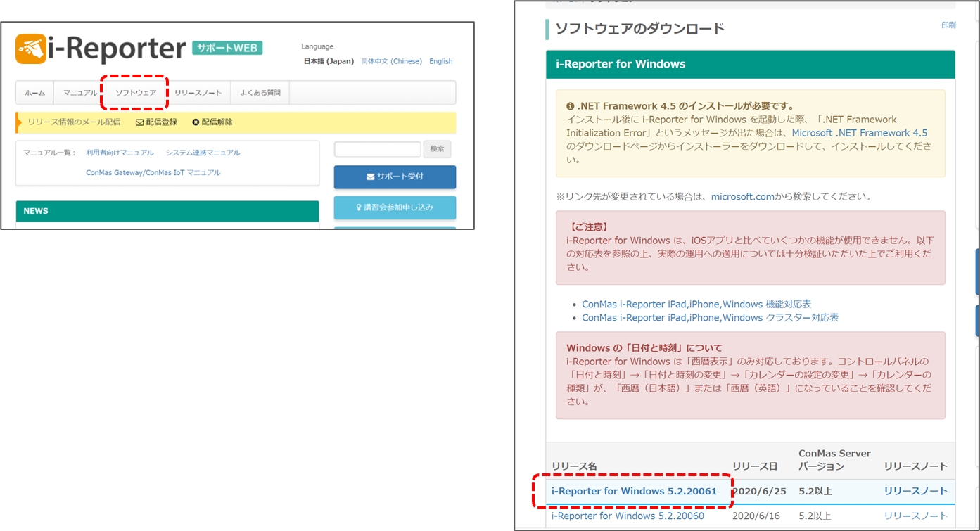Open the 利用者向けマニュアル link
This screenshot has height=531, width=980.
(120, 153)
